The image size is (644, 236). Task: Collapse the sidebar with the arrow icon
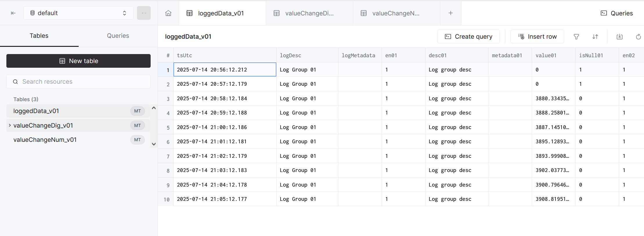[x=13, y=13]
